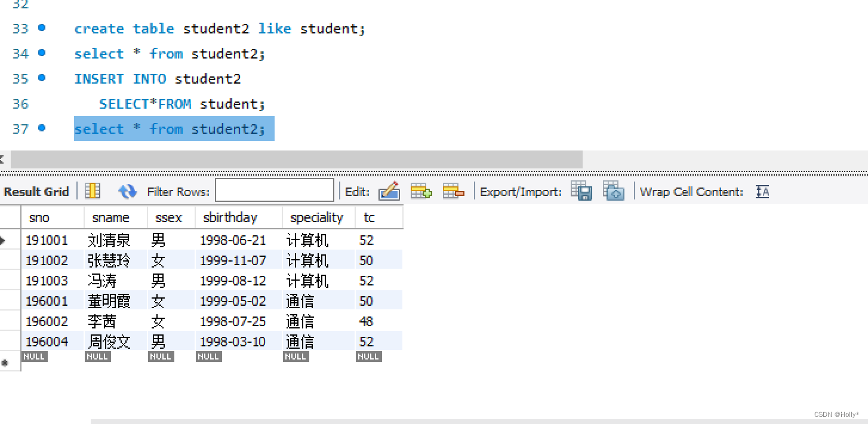Export the recordset to an external file

[581, 191]
